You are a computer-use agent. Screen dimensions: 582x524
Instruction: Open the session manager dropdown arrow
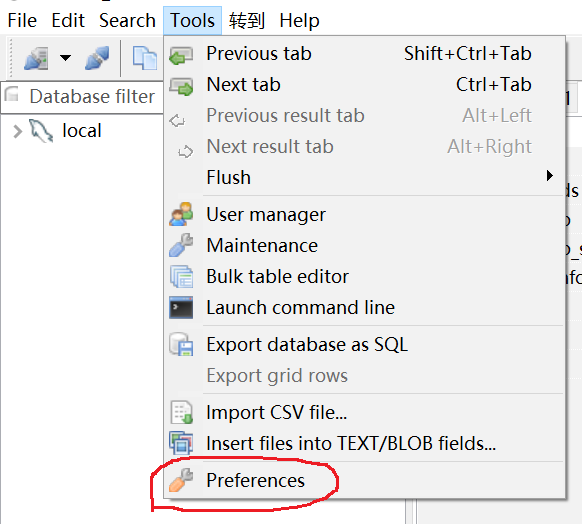click(65, 58)
